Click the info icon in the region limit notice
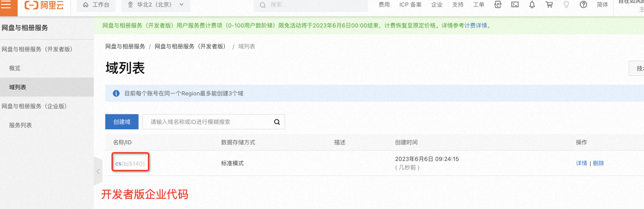644x209 pixels. click(x=116, y=93)
